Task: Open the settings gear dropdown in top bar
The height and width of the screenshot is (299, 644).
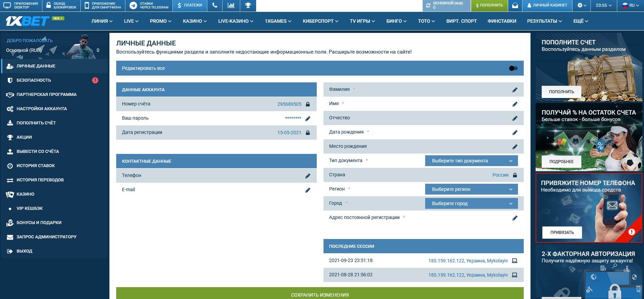Action: [x=582, y=5]
